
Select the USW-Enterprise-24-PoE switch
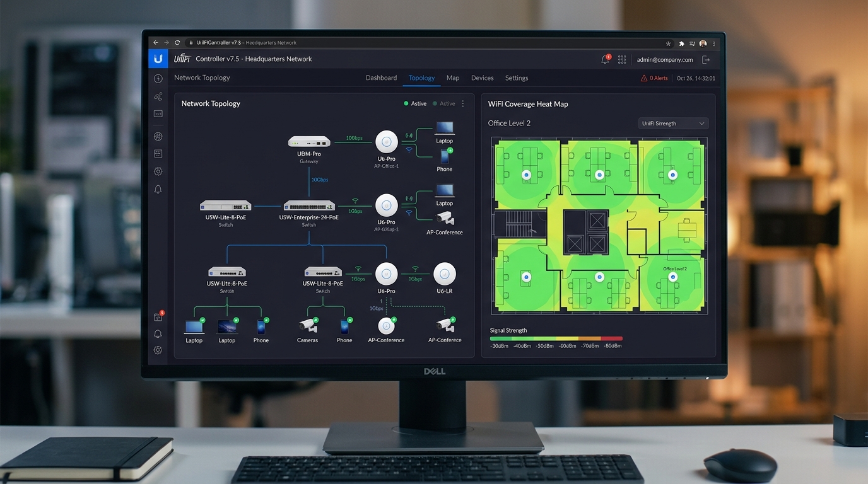pyautogui.click(x=309, y=205)
